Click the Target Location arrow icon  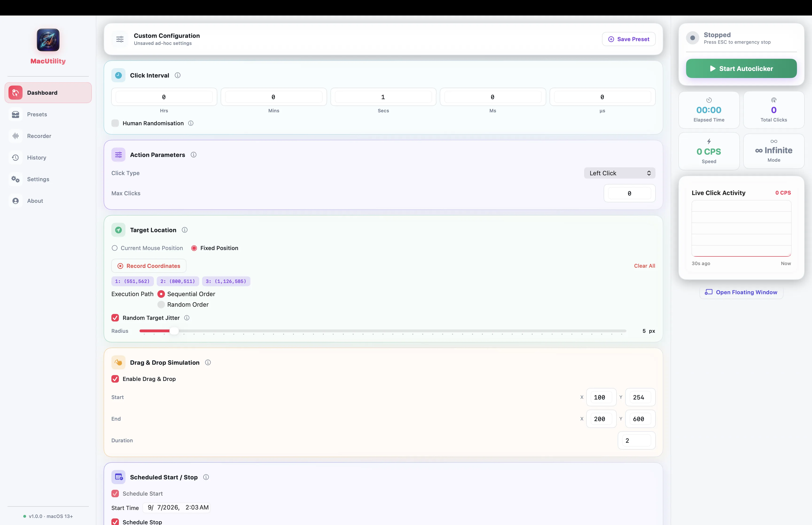[118, 230]
